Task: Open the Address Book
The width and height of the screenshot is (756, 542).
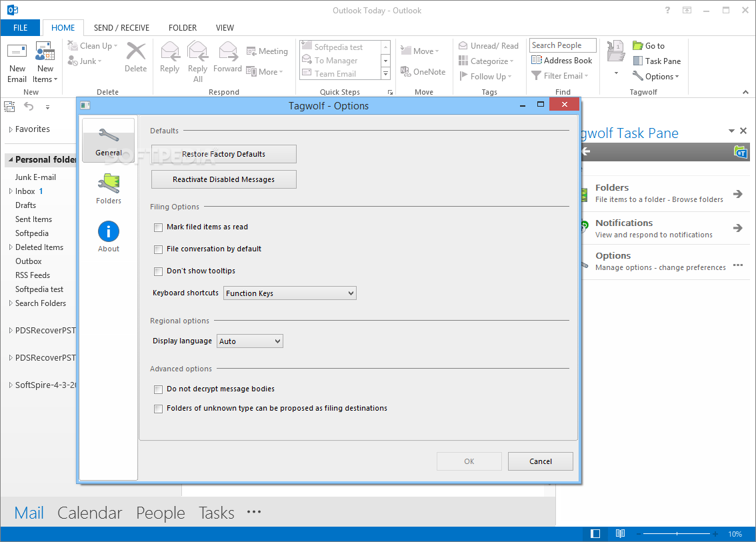Action: point(562,60)
